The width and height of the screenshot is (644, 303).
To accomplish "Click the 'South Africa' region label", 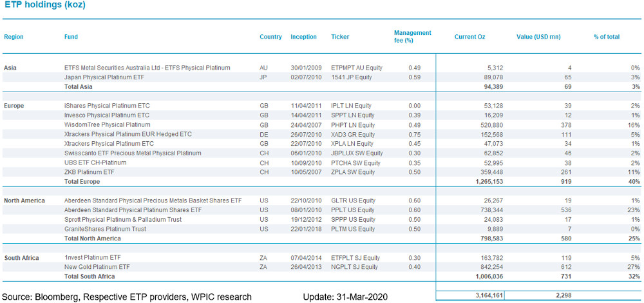I will coord(21,258).
